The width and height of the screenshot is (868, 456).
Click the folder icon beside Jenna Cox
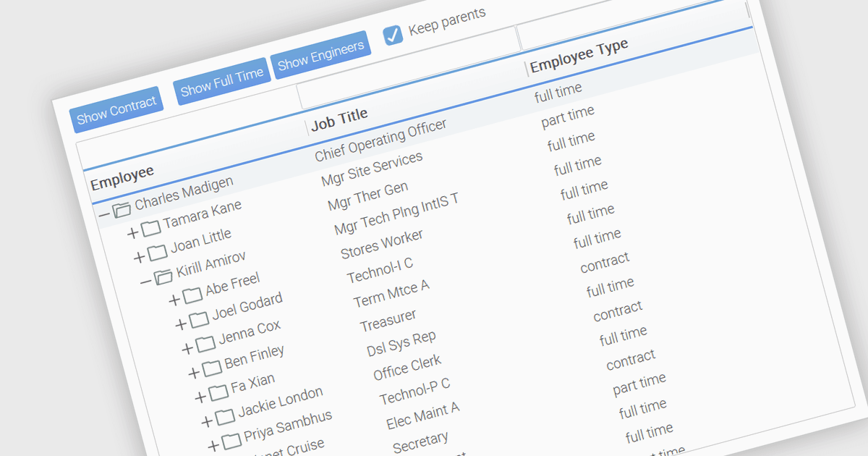pyautogui.click(x=205, y=343)
